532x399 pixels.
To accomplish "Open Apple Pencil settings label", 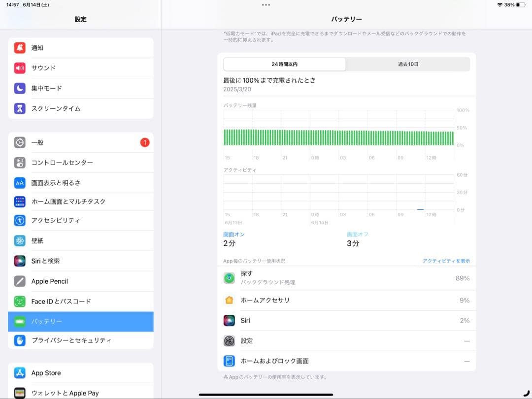I will [x=50, y=281].
